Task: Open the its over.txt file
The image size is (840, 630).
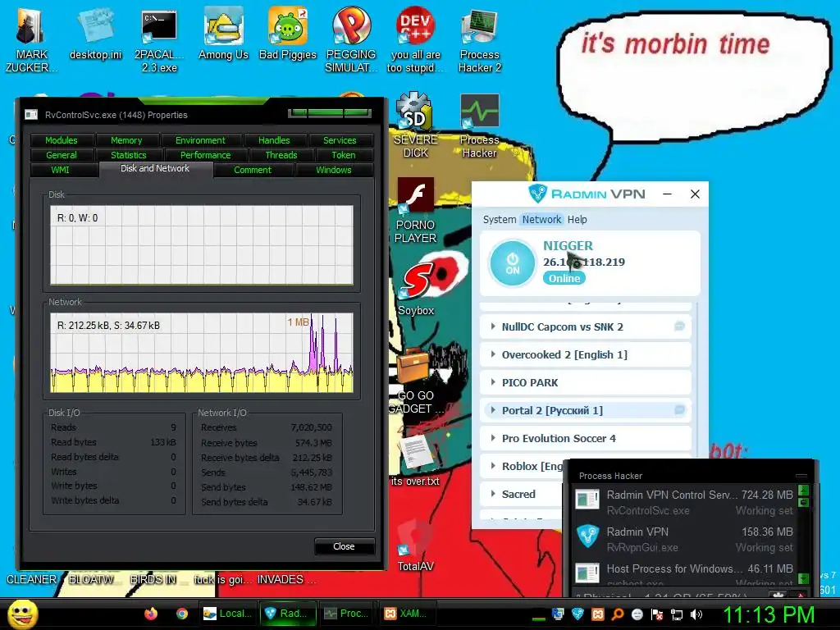Action: [x=415, y=461]
